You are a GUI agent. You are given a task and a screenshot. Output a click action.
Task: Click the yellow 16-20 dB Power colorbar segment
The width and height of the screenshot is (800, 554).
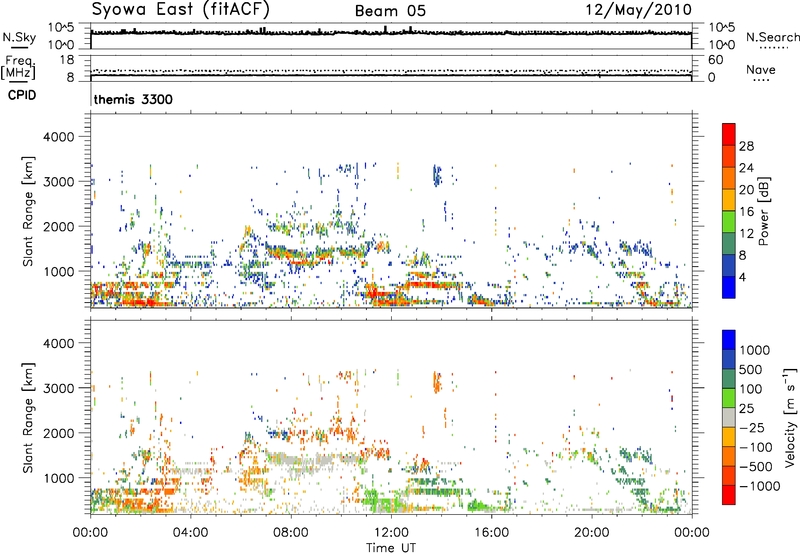point(729,199)
